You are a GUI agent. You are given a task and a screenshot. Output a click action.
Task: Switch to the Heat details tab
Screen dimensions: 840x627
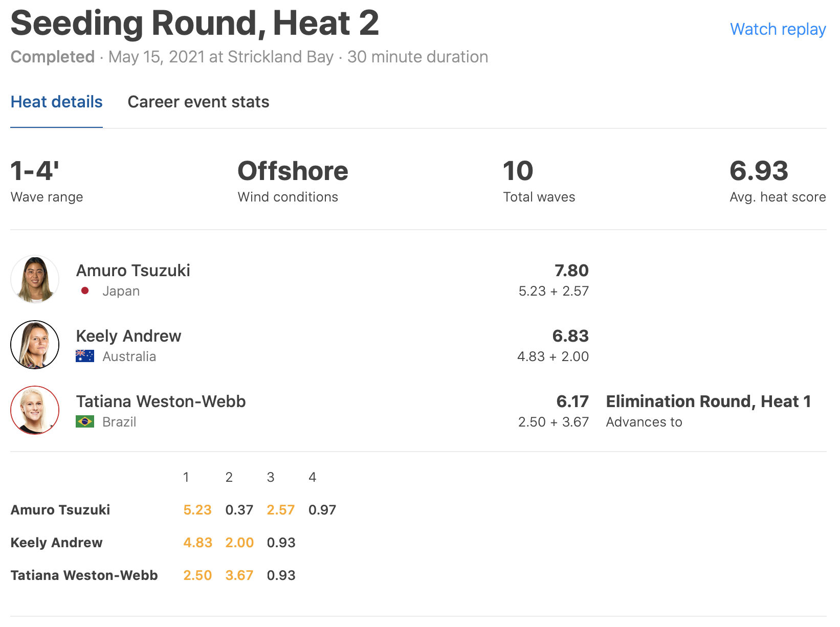pos(57,102)
